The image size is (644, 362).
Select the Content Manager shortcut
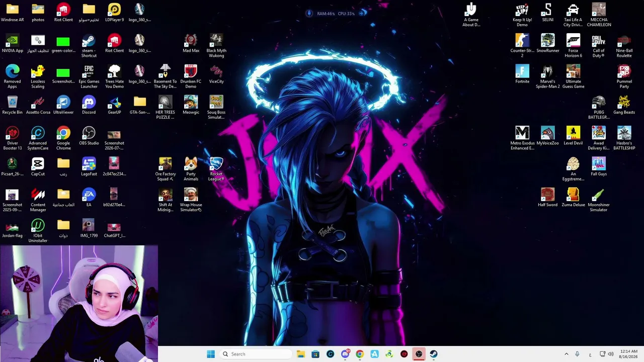[38, 200]
